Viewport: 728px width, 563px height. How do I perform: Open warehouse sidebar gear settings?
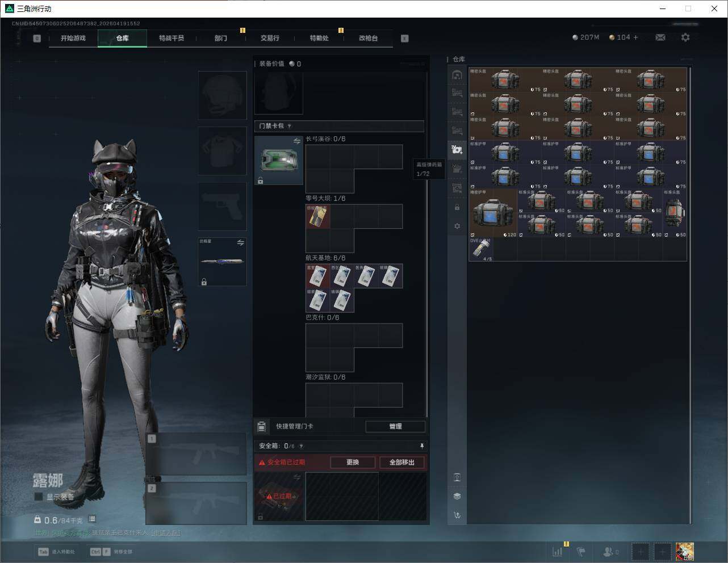457,226
